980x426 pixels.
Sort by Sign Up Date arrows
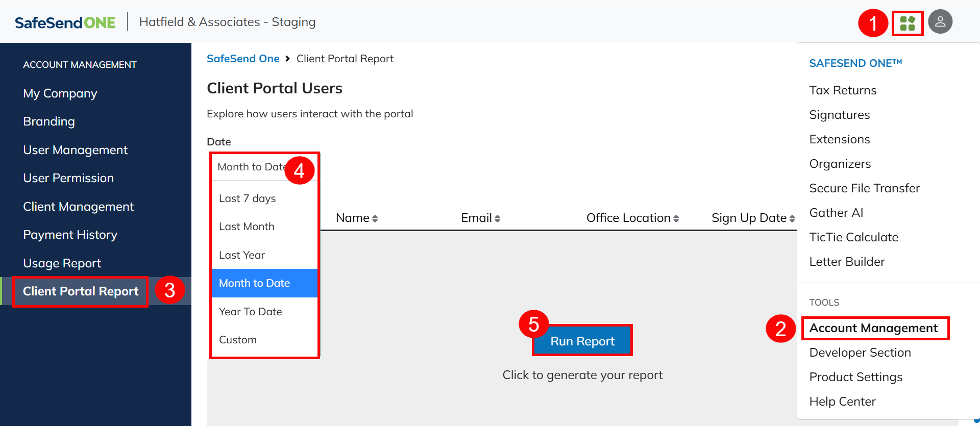click(792, 218)
